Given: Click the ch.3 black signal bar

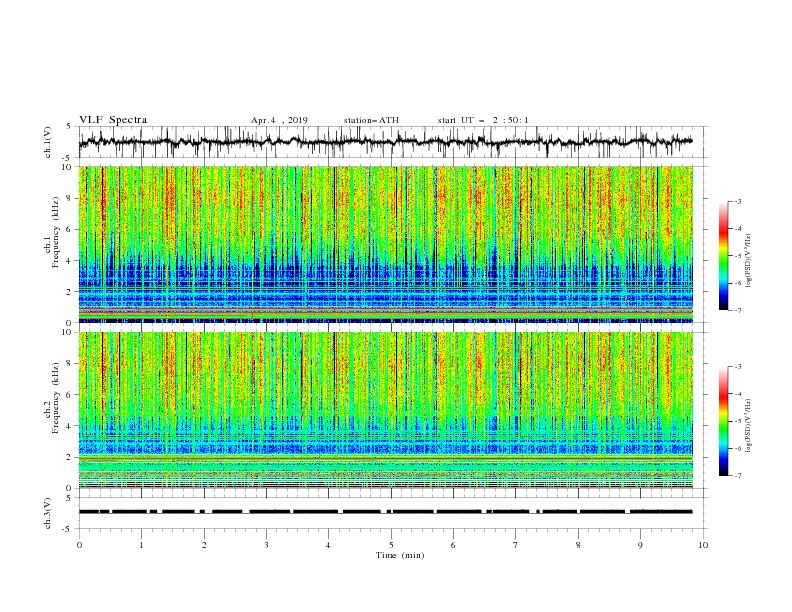Looking at the screenshot, I should pos(385,512).
